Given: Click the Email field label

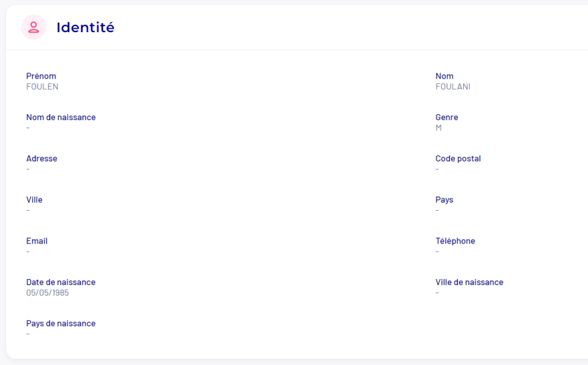Looking at the screenshot, I should pyautogui.click(x=37, y=241).
